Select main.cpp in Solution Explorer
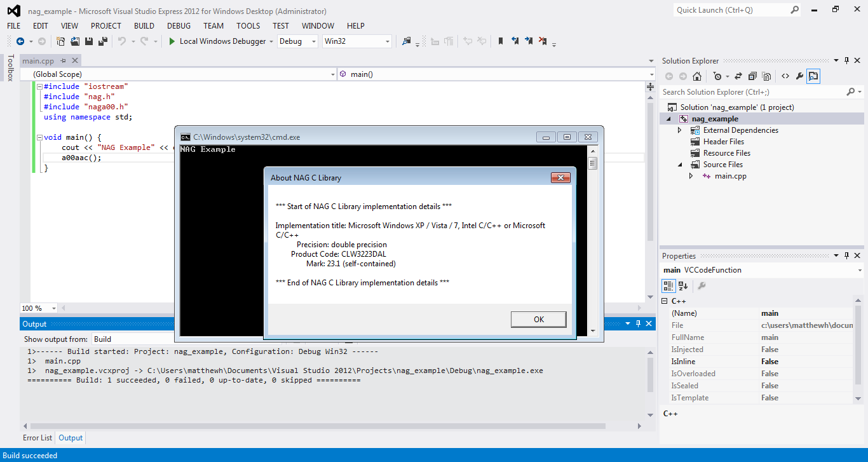868x462 pixels. [x=730, y=176]
